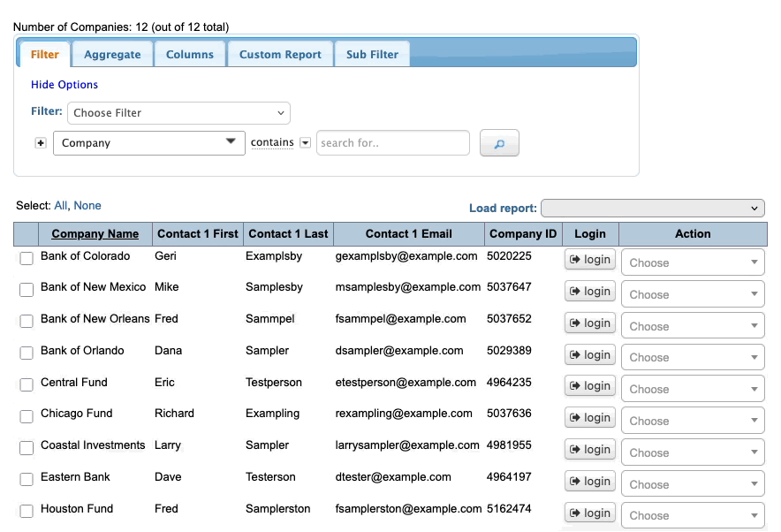781x532 pixels.
Task: Click the Select All link
Action: (x=60, y=206)
